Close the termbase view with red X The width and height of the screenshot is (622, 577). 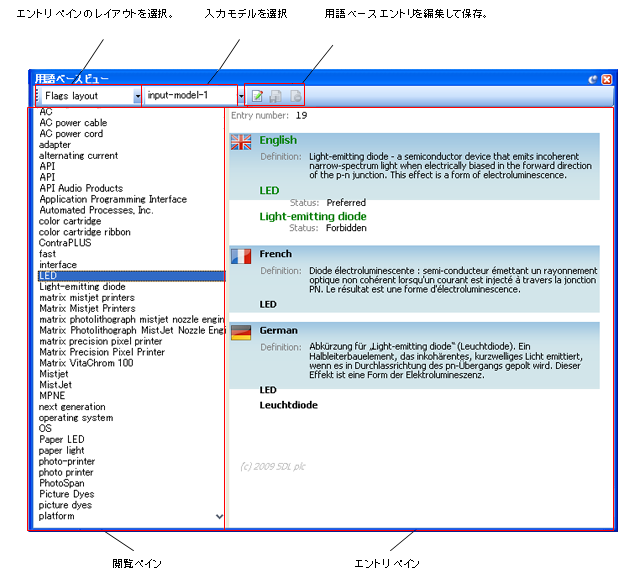coord(607,79)
